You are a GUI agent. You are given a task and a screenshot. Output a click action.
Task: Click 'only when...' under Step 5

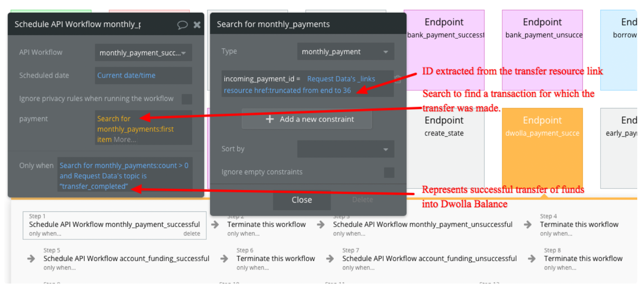point(60,268)
